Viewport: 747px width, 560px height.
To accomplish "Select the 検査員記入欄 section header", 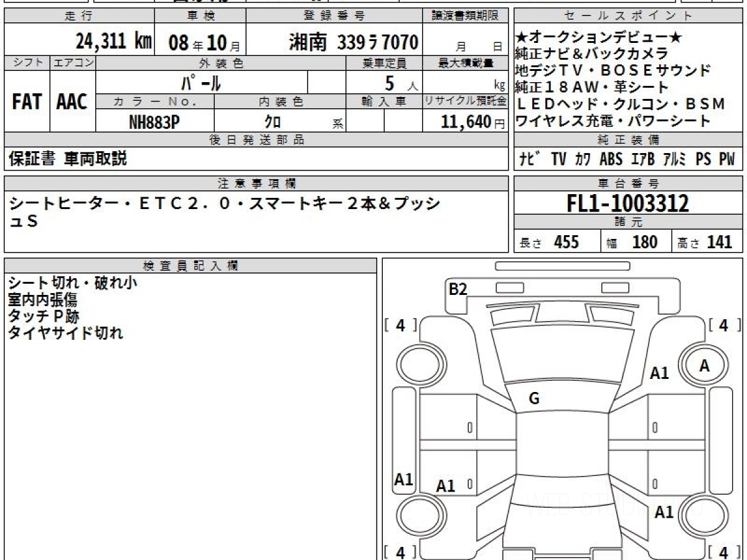I will point(190,266).
